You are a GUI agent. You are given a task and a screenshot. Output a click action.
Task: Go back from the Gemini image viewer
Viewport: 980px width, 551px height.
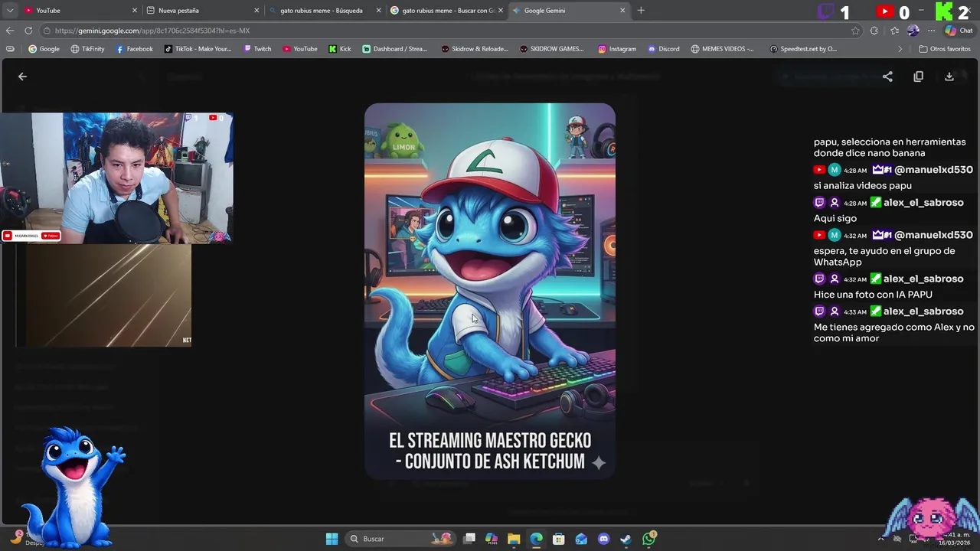(22, 77)
